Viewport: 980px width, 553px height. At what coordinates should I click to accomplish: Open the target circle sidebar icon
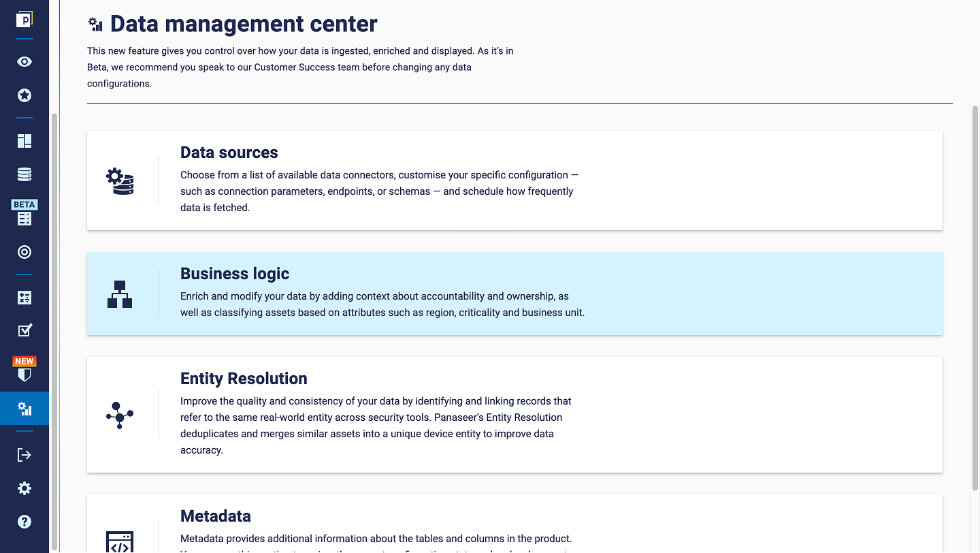[24, 252]
